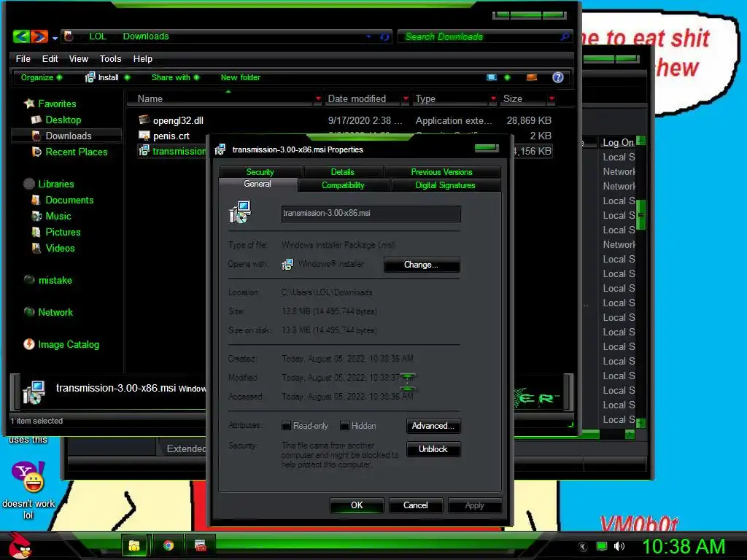Screen dimensions: 747x560
Task: Click the Change... button
Action: coord(421,265)
